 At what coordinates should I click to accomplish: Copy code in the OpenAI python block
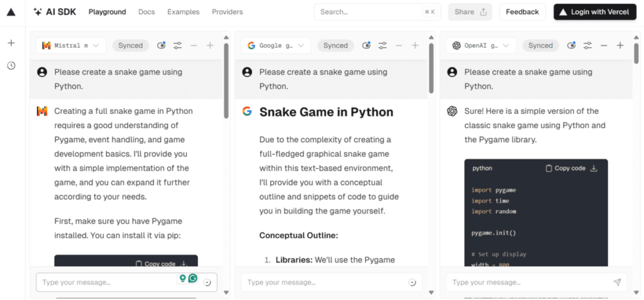pos(565,168)
